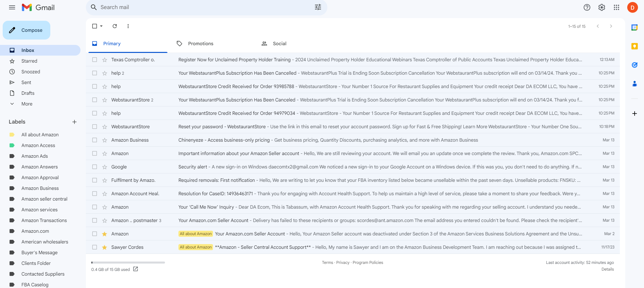The height and width of the screenshot is (288, 644).
Task: Open the Google account avatar D
Action: point(633,7)
